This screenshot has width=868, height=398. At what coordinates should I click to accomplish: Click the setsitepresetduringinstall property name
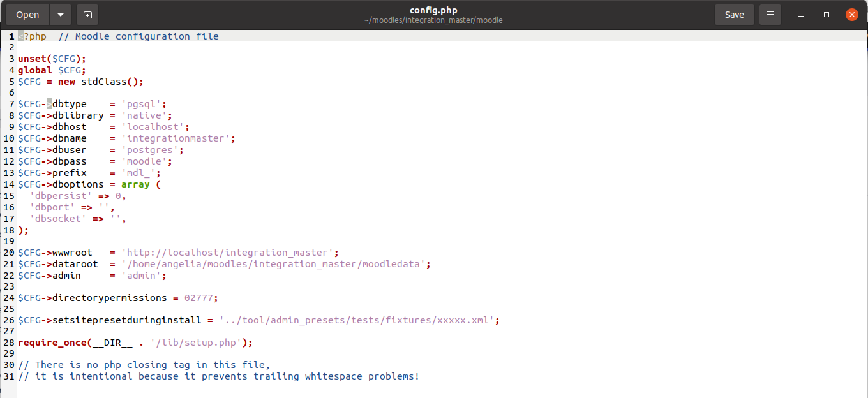tap(127, 320)
